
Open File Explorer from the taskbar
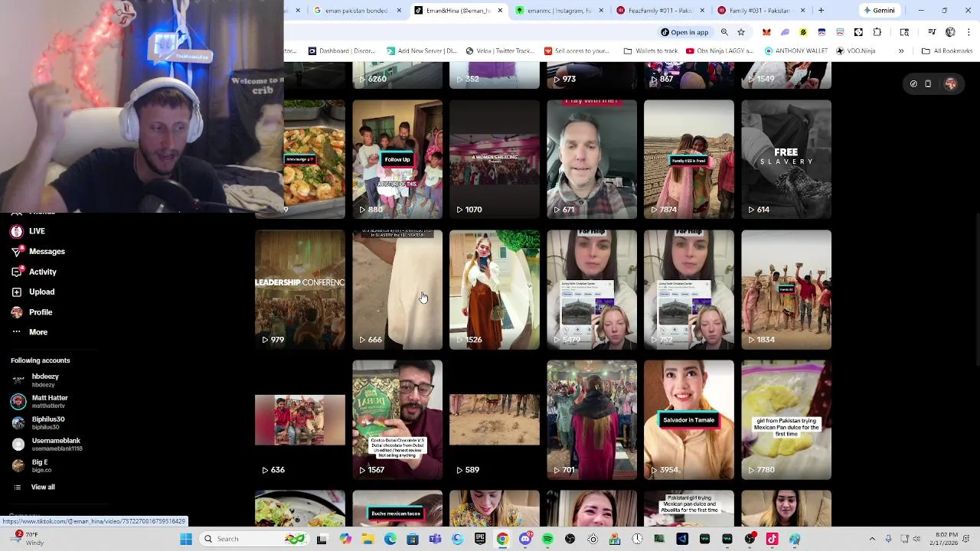coord(367,539)
